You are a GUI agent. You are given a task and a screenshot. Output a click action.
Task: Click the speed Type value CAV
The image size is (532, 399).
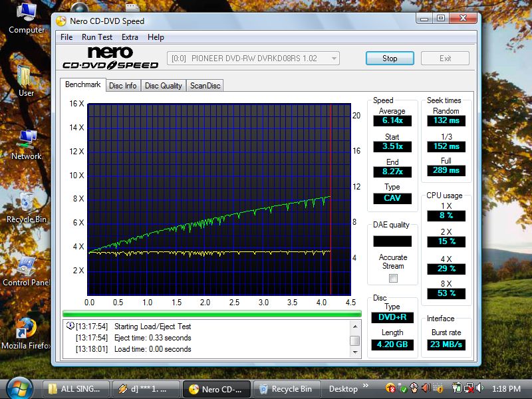pyautogui.click(x=392, y=198)
